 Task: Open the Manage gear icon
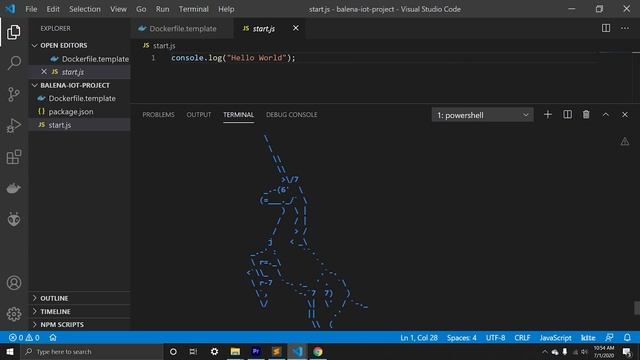pos(14,314)
